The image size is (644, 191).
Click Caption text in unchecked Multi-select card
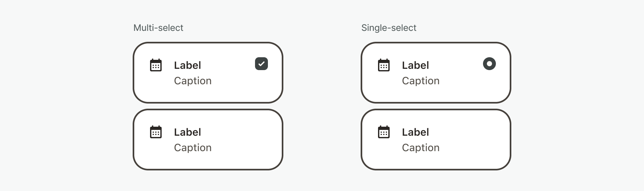click(193, 148)
